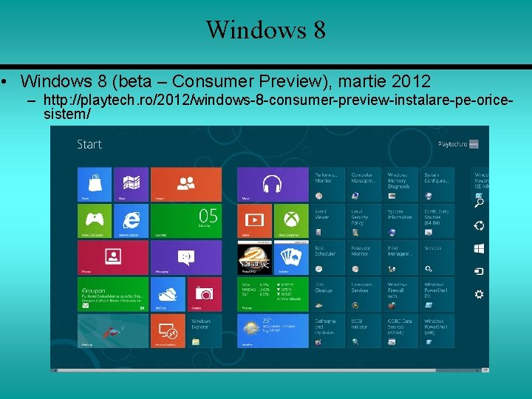Launch Disk Cleanup tile
The width and height of the screenshot is (532, 399).
[x=328, y=294]
